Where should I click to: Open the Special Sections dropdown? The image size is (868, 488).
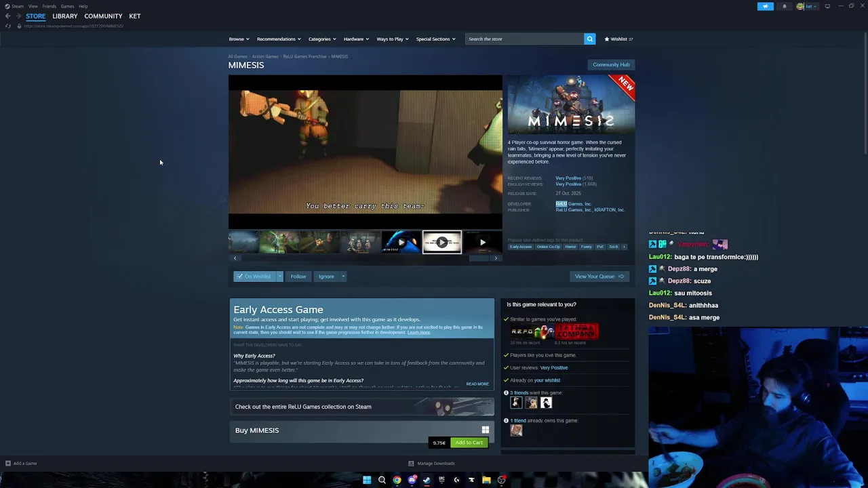pyautogui.click(x=435, y=39)
